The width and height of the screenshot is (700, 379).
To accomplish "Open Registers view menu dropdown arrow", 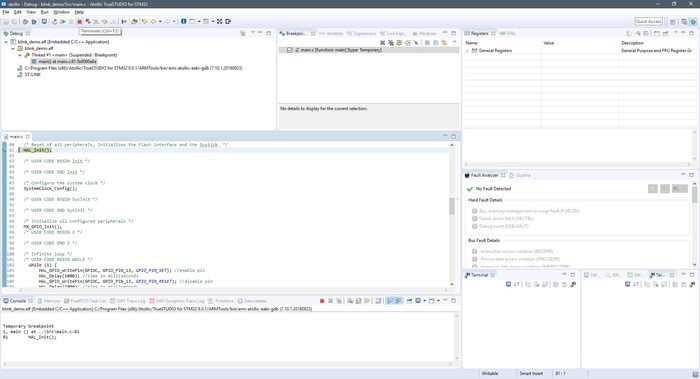I will [675, 33].
